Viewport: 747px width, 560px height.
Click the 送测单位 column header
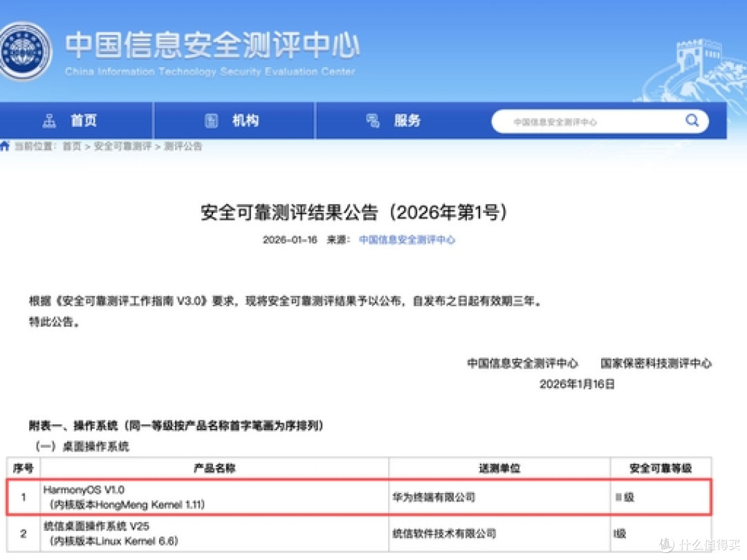coord(499,468)
